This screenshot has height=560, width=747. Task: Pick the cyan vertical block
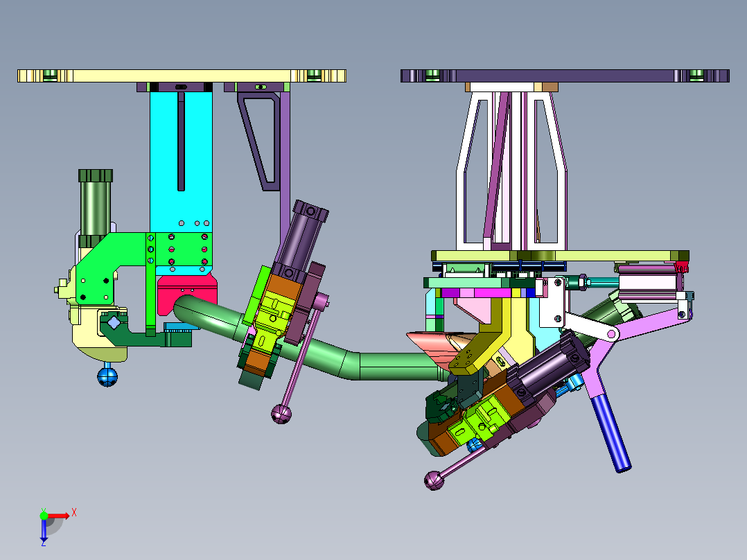[x=181, y=181]
